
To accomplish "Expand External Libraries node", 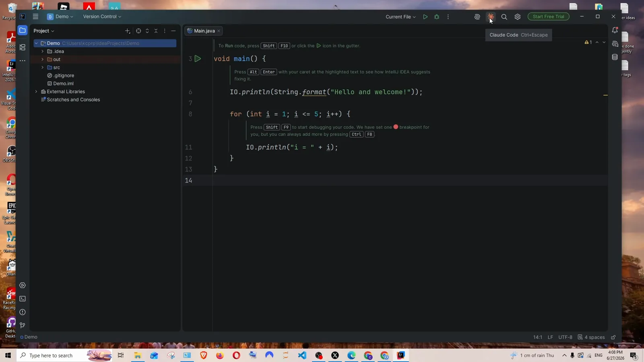I will pyautogui.click(x=36, y=91).
